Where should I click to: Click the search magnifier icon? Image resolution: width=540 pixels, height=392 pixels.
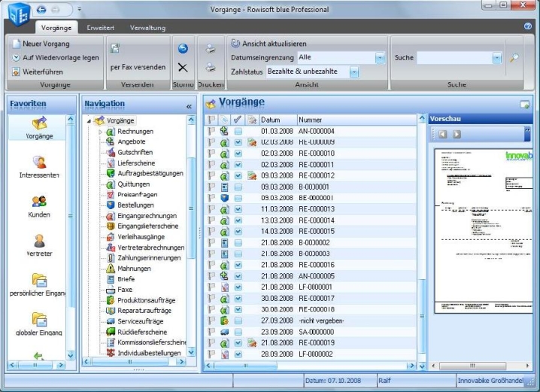514,58
